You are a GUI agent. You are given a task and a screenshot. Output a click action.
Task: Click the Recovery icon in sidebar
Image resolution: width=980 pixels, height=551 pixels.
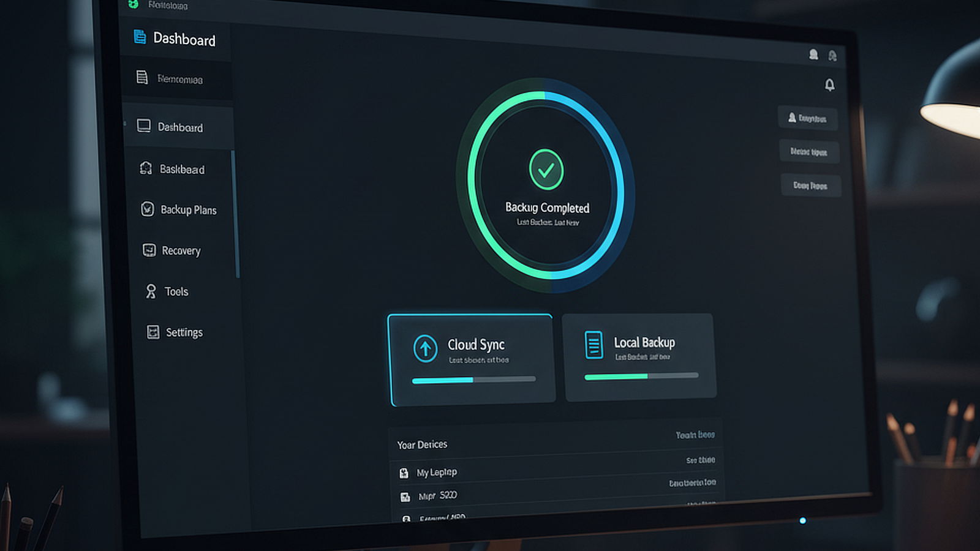[149, 250]
